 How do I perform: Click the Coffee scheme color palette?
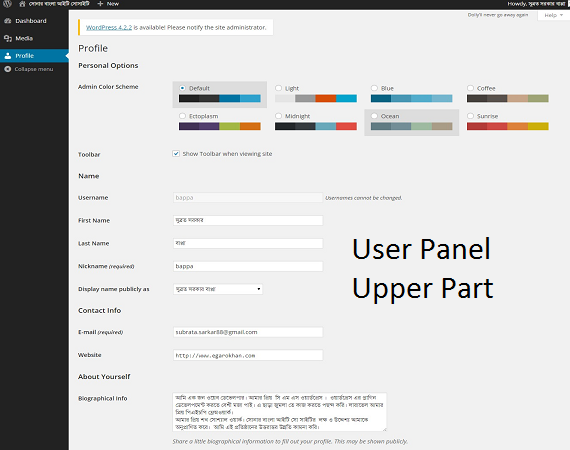507,98
